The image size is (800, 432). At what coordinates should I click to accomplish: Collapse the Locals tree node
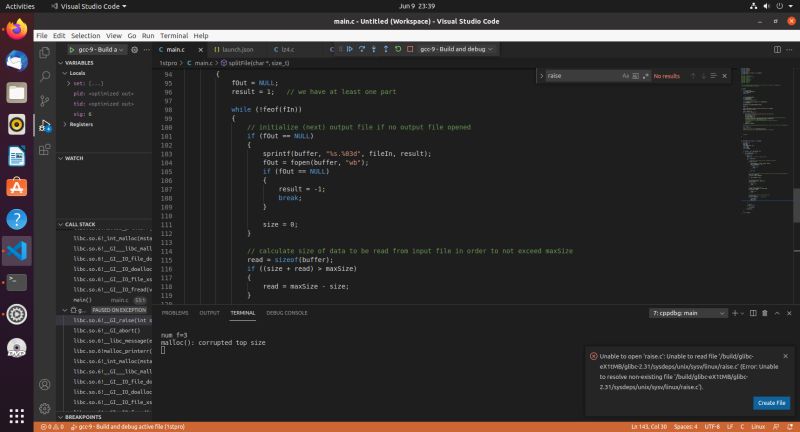click(x=77, y=73)
